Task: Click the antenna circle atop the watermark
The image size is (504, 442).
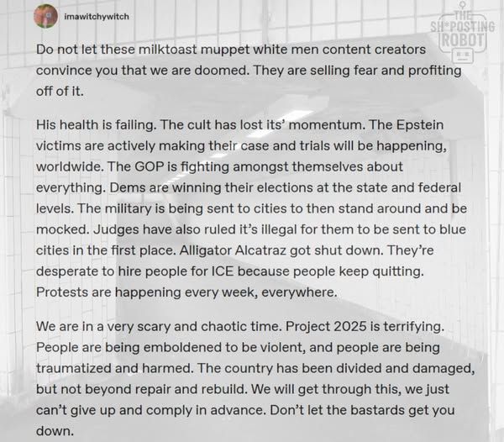Action: [463, 4]
